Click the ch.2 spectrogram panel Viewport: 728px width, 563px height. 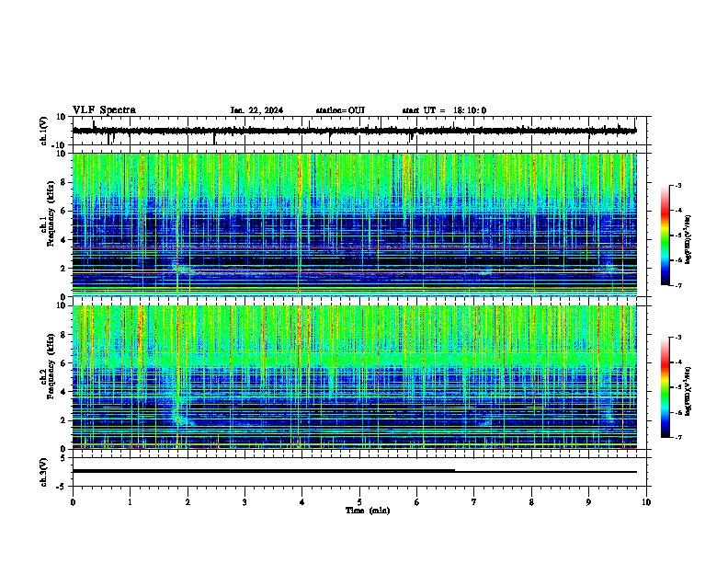tap(354, 377)
